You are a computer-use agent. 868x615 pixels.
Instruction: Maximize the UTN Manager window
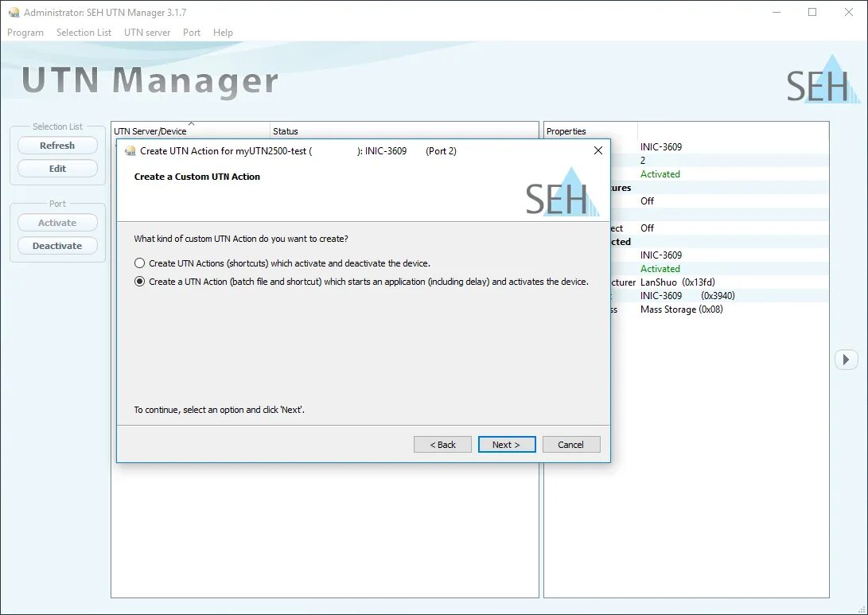click(x=812, y=12)
